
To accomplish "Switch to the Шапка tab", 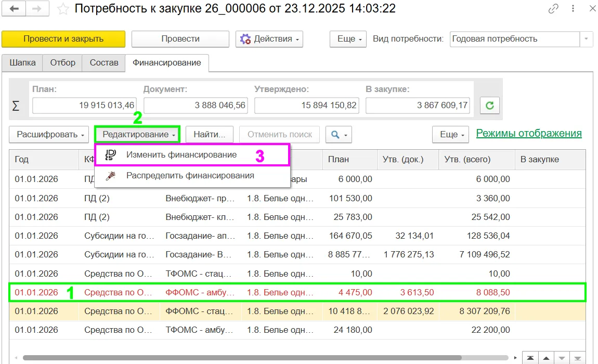I will [22, 63].
